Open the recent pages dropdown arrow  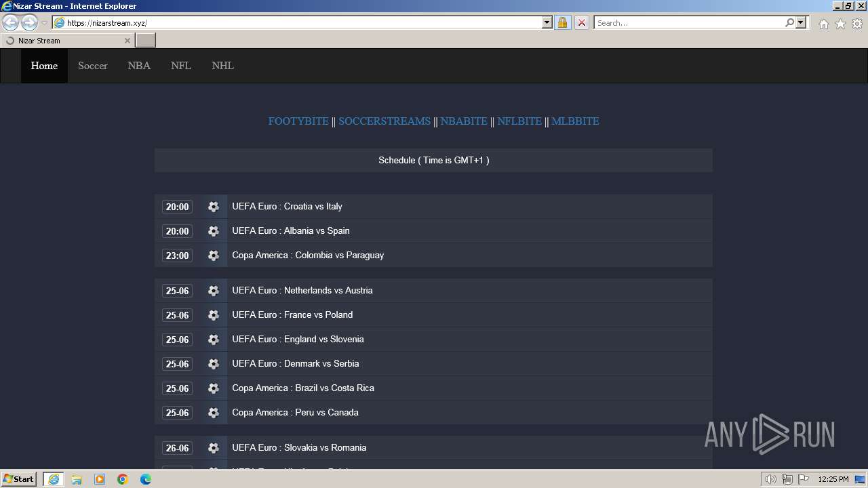44,23
